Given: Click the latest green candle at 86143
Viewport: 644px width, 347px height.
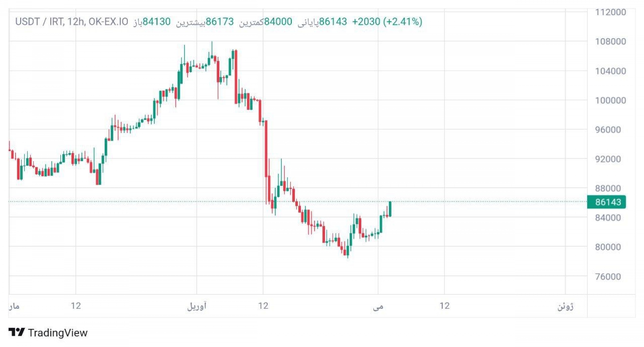Looking at the screenshot, I should (x=390, y=209).
